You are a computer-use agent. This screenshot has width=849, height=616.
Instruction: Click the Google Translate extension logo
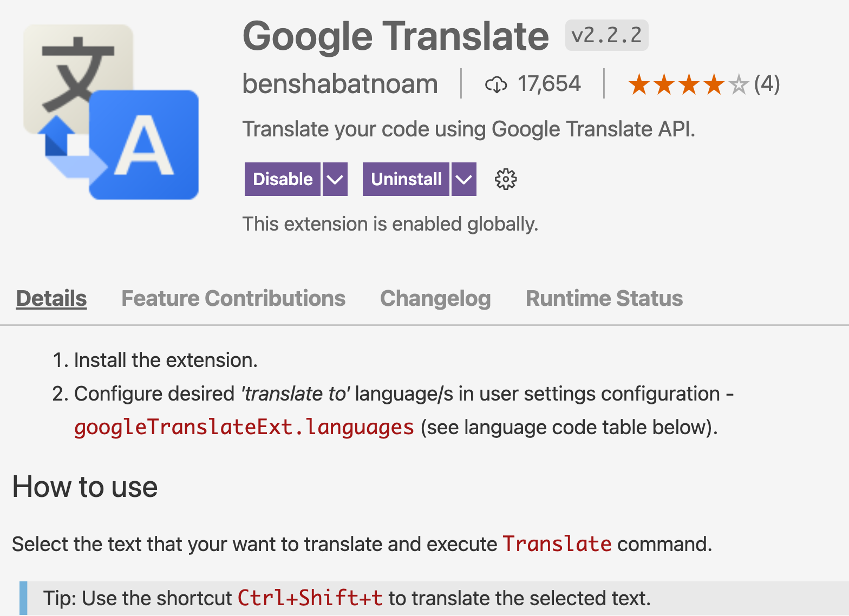(x=111, y=112)
